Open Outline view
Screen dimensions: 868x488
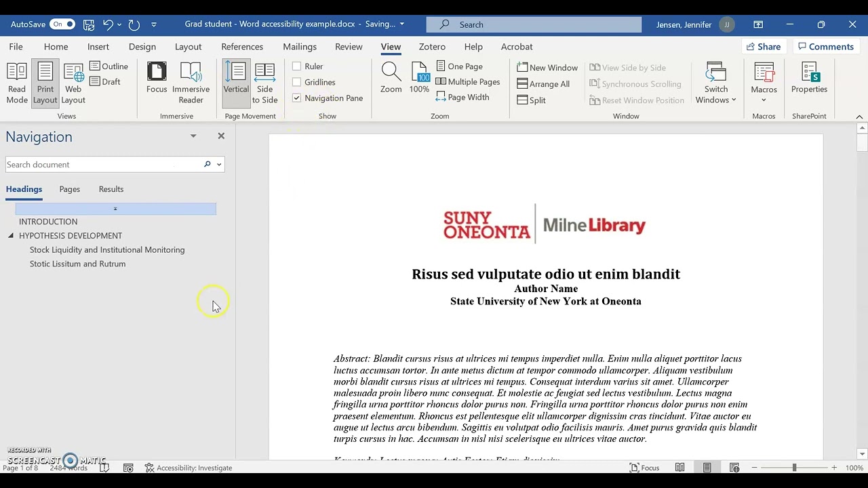[x=108, y=66]
